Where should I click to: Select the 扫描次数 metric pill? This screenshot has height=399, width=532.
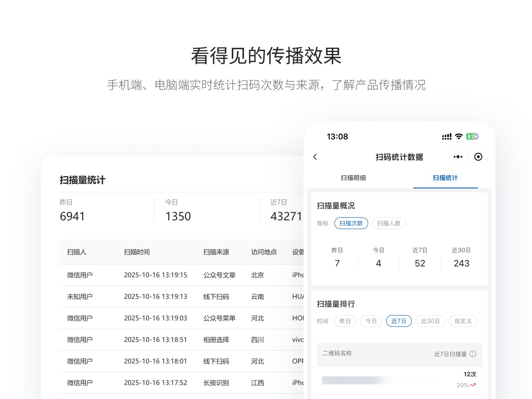coord(351,223)
